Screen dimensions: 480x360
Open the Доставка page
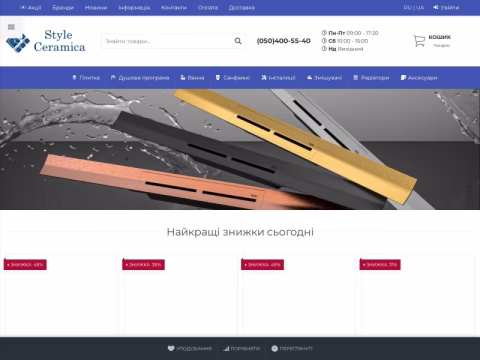(x=242, y=7)
